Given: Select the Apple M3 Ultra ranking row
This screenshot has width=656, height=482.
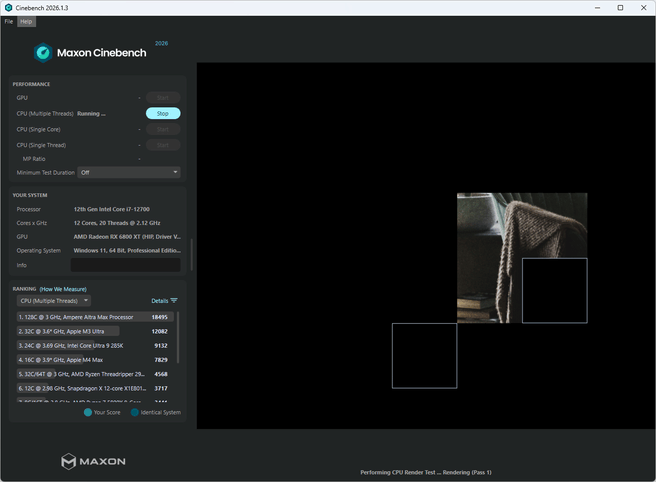Looking at the screenshot, I should (95, 331).
